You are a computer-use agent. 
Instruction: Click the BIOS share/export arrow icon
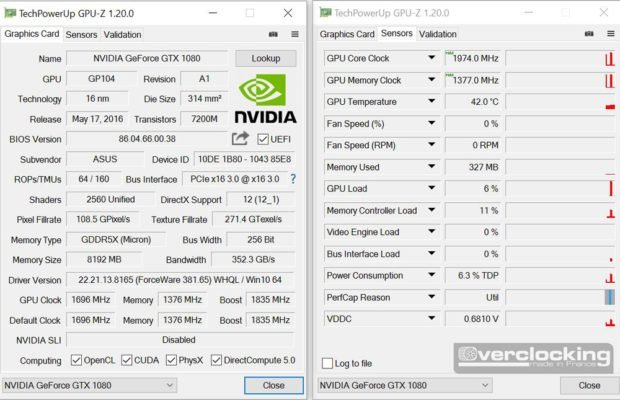(241, 139)
